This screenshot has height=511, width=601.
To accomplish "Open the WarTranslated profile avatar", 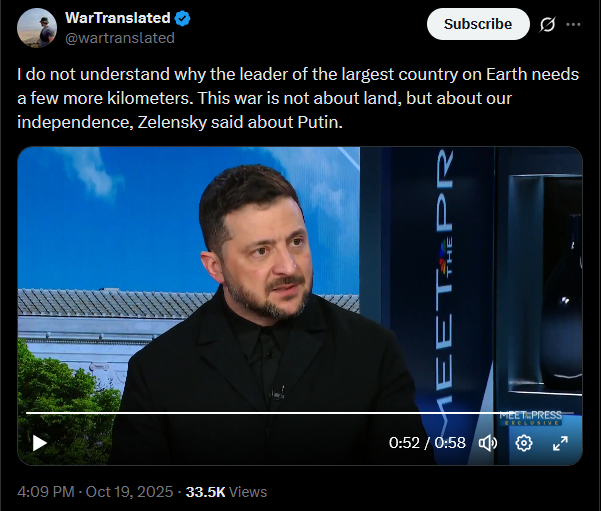I will 37,28.
